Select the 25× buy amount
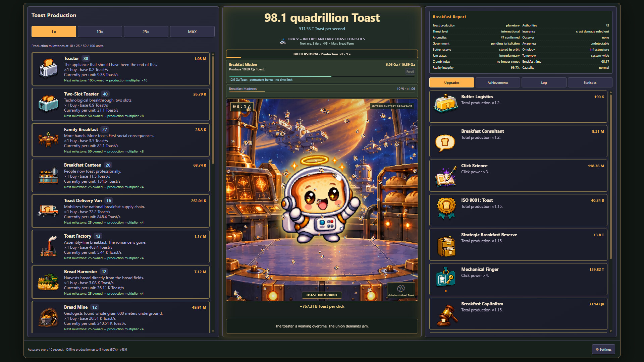The image size is (644, 362). pyautogui.click(x=146, y=32)
